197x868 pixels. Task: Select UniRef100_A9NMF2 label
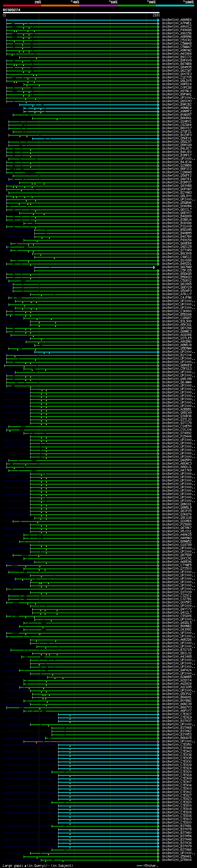click(176, 111)
